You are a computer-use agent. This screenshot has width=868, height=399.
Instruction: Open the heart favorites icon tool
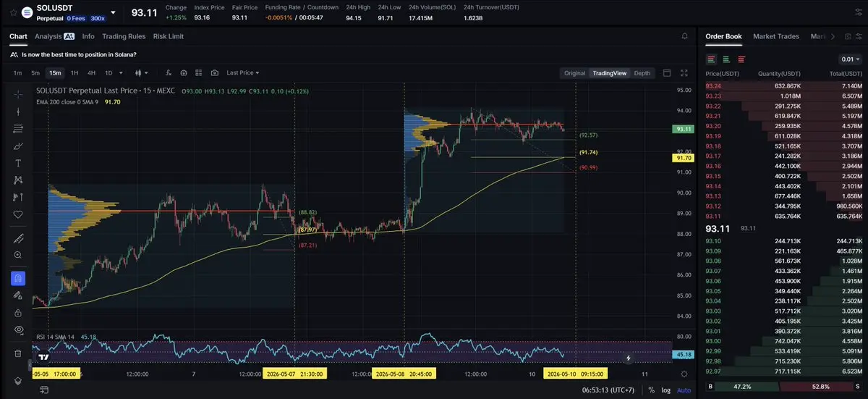click(x=18, y=214)
